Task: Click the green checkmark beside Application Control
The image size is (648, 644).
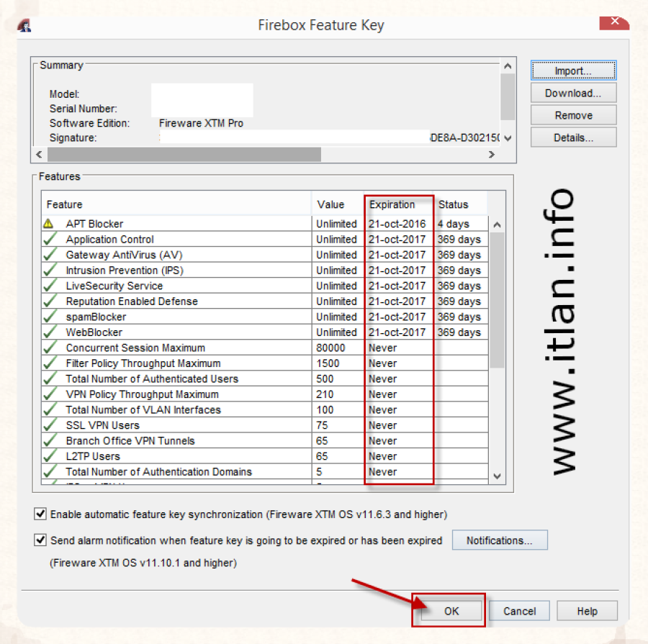Action: coord(50,240)
